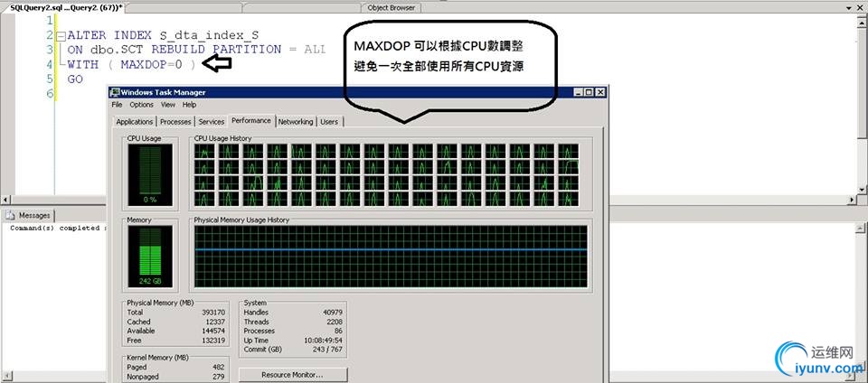Open the Messages results tab

click(29, 216)
